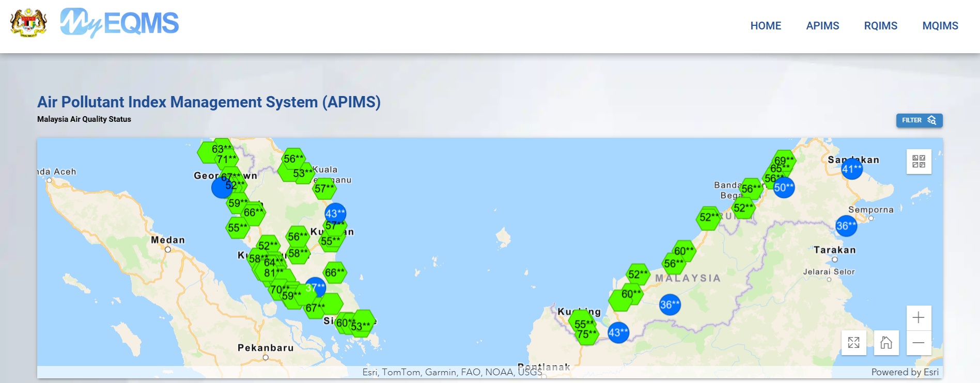The height and width of the screenshot is (383, 980).
Task: Click the Jelarai Selor label
Action: 829,272
